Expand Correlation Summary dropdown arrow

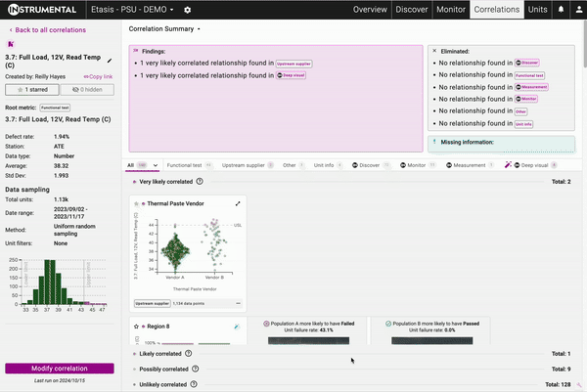[199, 29]
